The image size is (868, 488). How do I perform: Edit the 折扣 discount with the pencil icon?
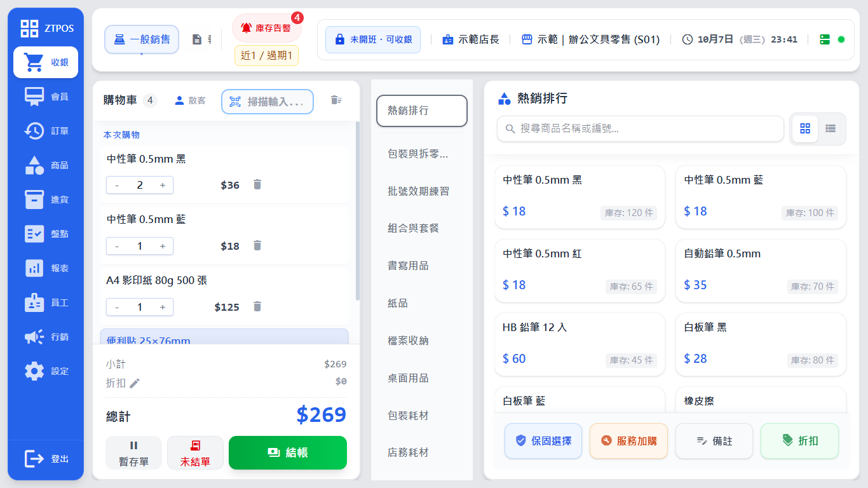click(135, 383)
